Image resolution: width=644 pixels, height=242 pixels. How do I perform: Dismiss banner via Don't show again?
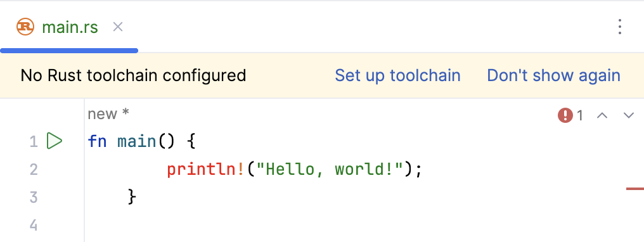(x=553, y=75)
